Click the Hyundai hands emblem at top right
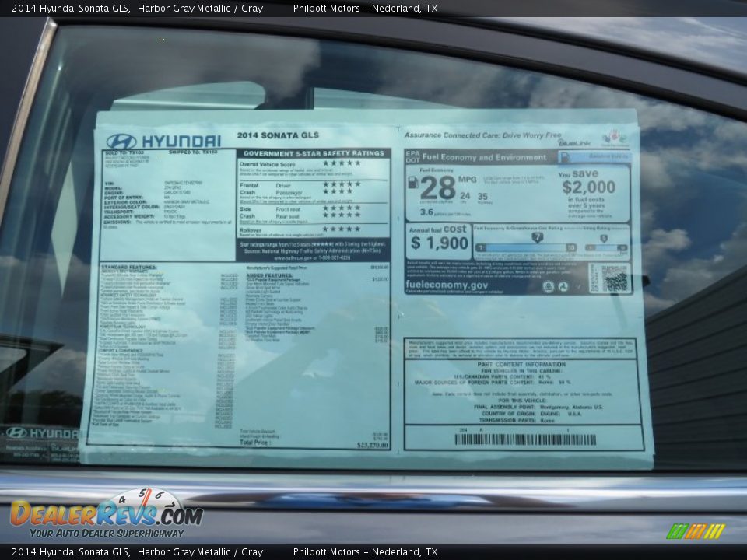 [615, 136]
